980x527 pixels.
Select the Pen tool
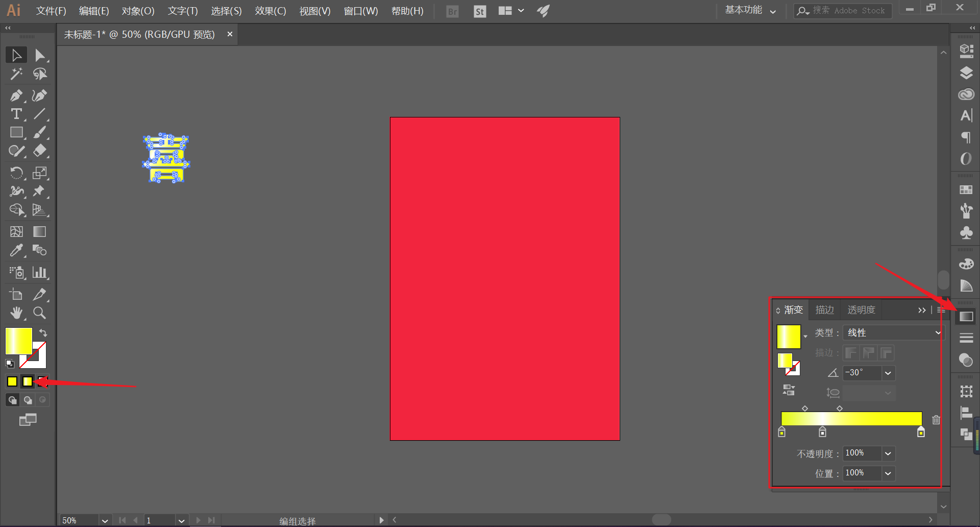(16, 95)
